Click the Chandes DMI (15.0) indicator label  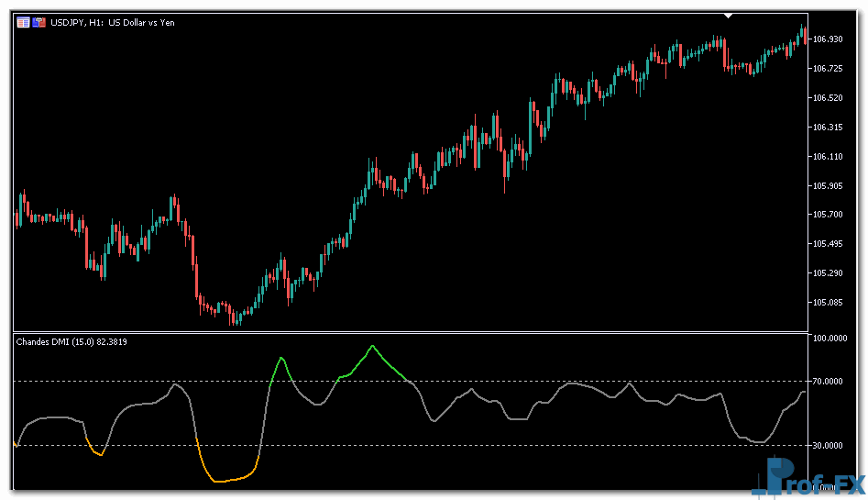pos(71,341)
